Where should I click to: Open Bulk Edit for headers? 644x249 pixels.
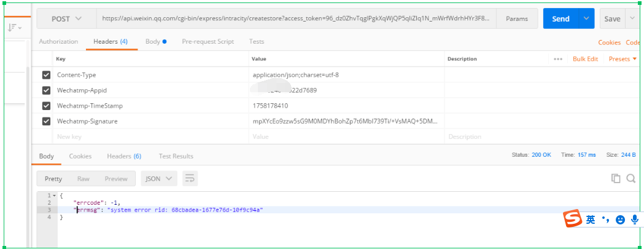(585, 59)
